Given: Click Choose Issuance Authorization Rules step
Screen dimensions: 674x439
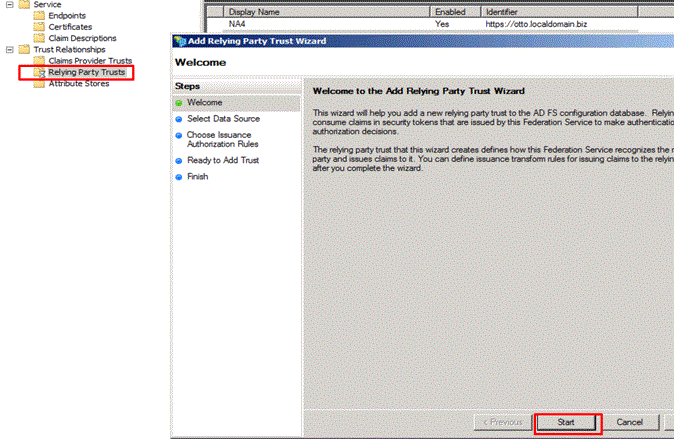Looking at the screenshot, I should (x=221, y=139).
